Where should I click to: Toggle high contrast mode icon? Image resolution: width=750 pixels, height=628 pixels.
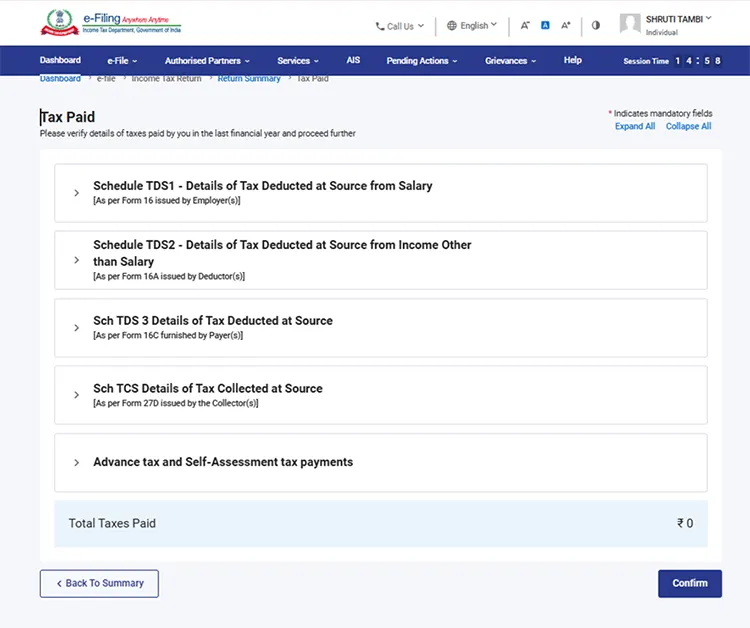(596, 25)
